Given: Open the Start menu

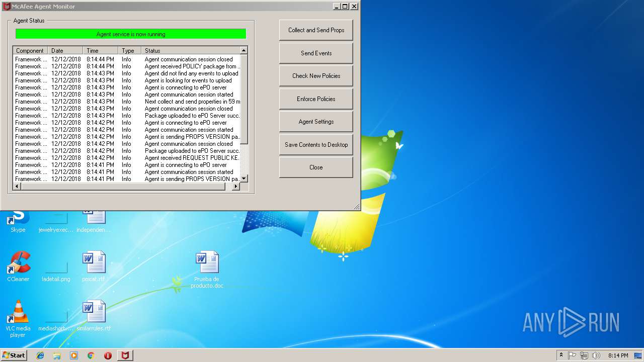Looking at the screenshot, I should 14,355.
